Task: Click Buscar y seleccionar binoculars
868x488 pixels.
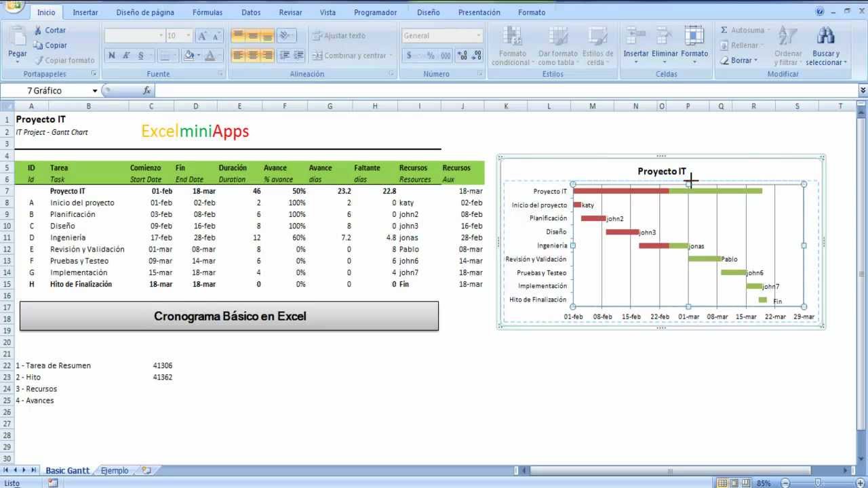Action: click(x=826, y=46)
